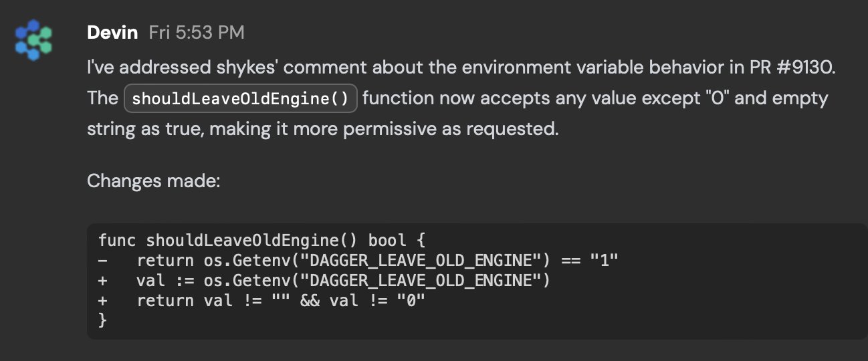
Task: Click the removed line's == "1" comparison
Action: (588, 260)
